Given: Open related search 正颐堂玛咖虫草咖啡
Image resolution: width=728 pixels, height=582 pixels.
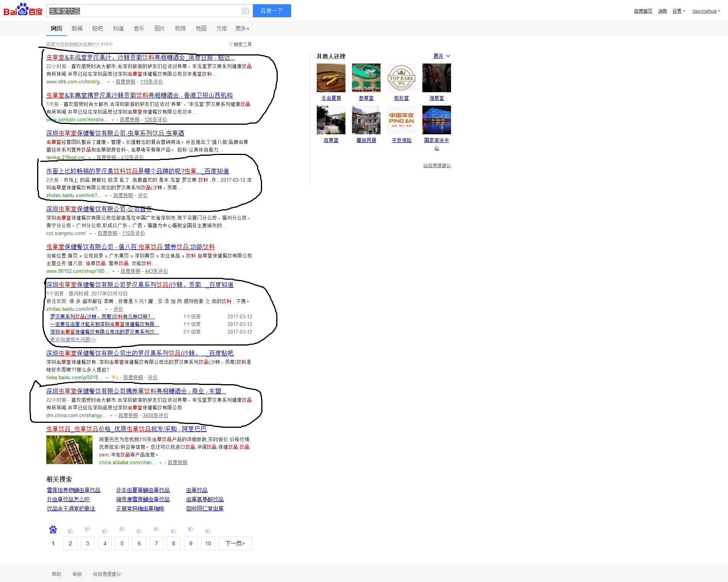Looking at the screenshot, I should click(140, 509).
